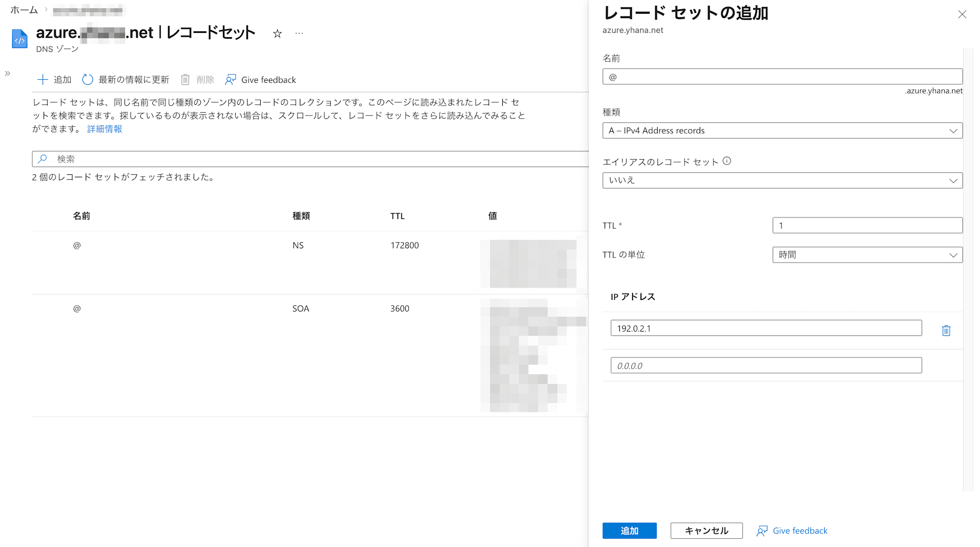
Task: Click the 値 column header
Action: pyautogui.click(x=492, y=216)
